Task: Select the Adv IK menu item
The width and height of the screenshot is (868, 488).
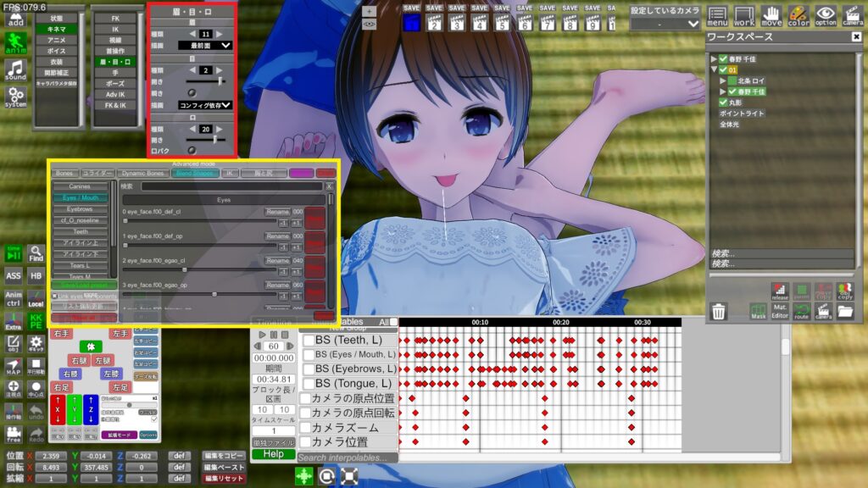Action: (x=115, y=94)
